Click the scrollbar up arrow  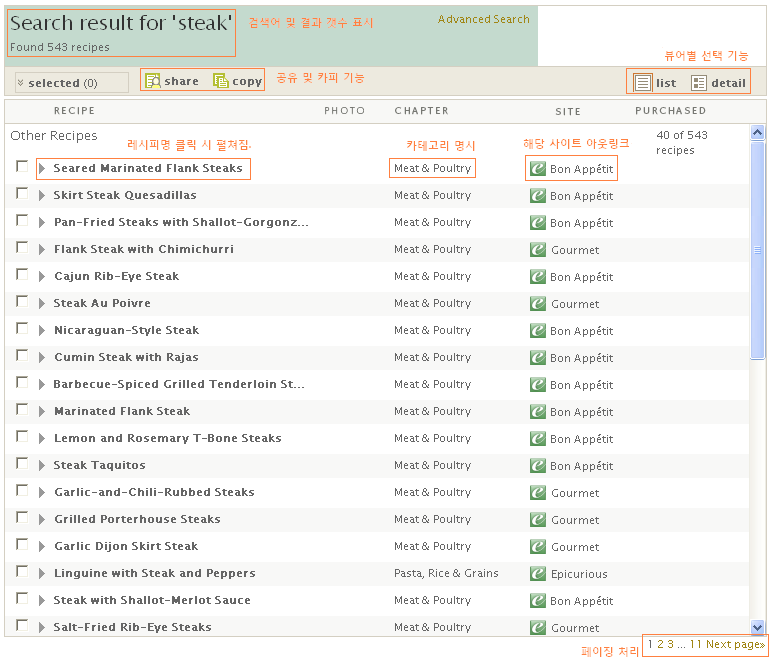757,132
